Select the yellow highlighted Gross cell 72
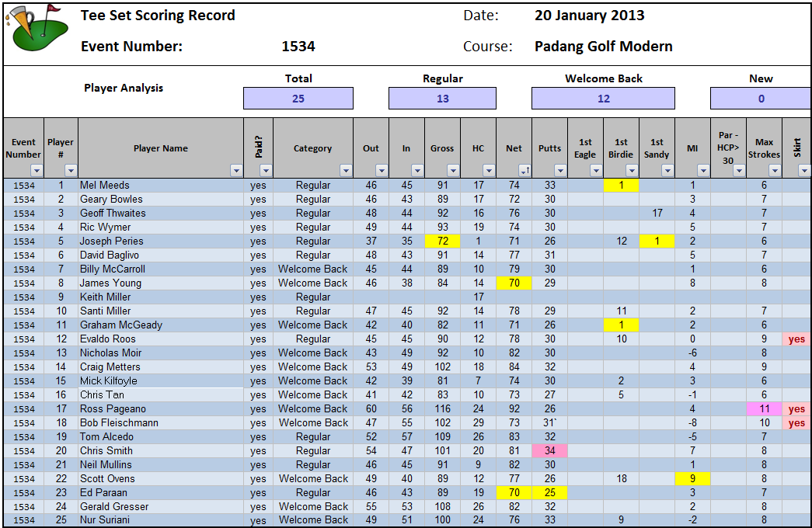 click(x=442, y=241)
